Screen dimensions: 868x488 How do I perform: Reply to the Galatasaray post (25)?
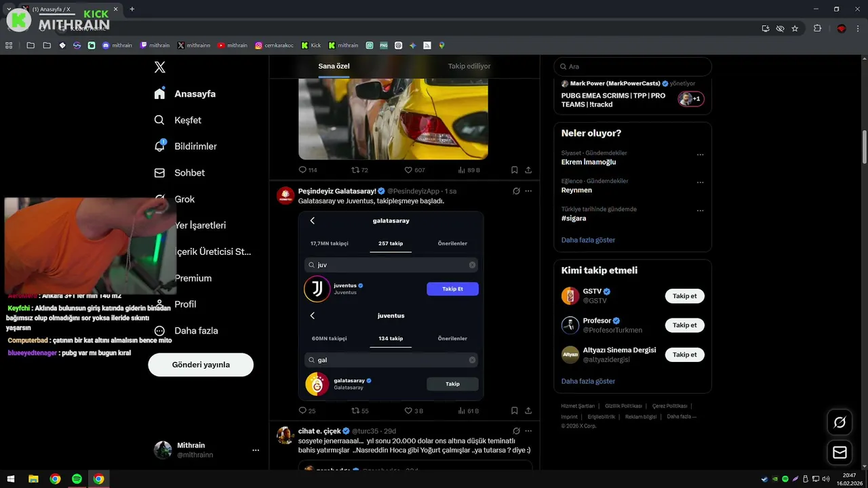click(307, 411)
